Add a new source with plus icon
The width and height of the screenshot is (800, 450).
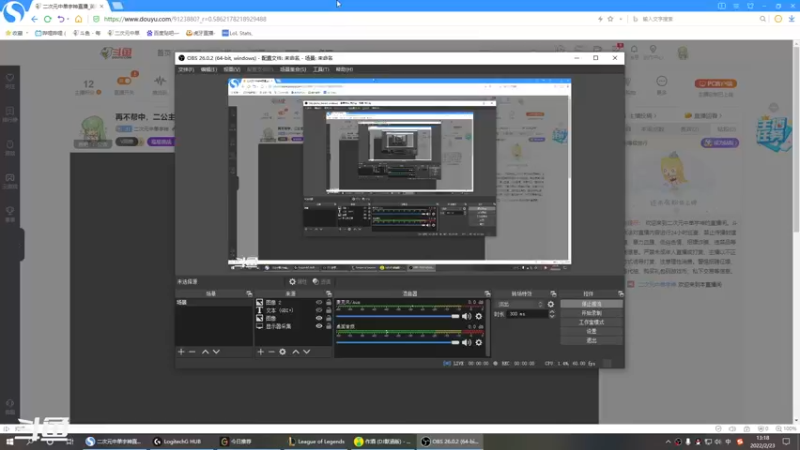click(x=261, y=352)
